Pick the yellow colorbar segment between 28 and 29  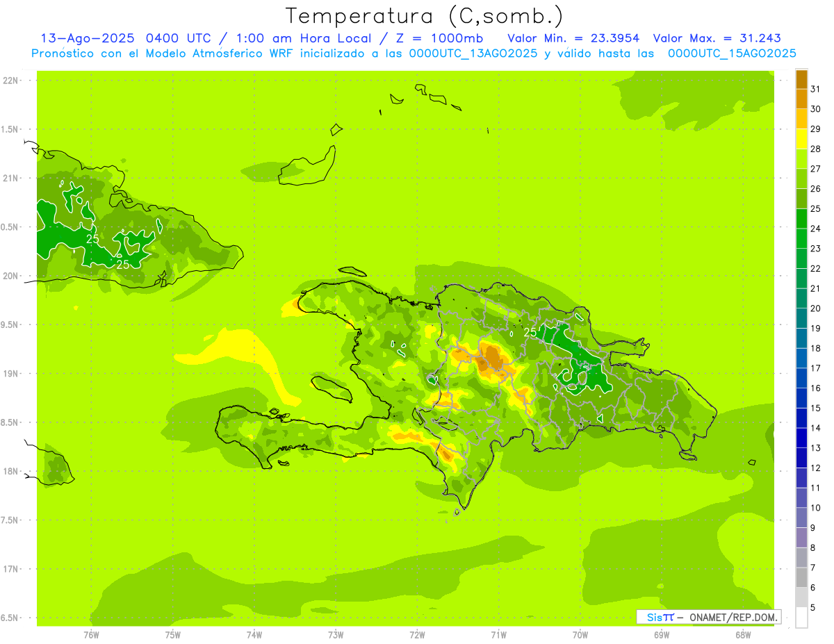point(801,139)
